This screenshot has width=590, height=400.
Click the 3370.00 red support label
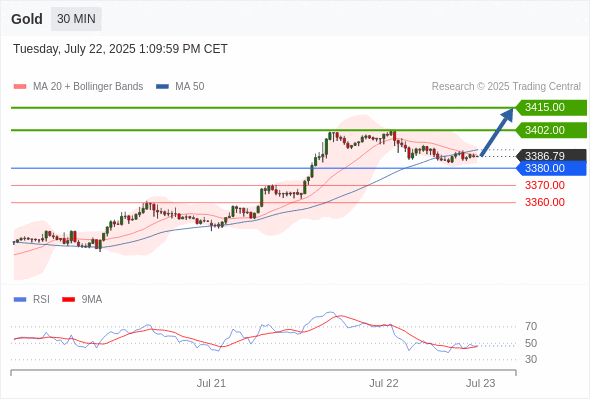(x=545, y=185)
